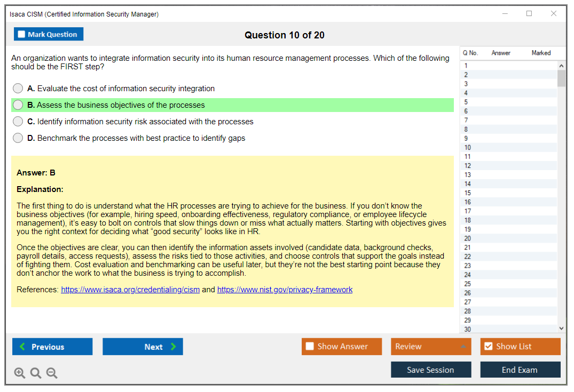Open the ISACA CISM credentialing link

130,290
